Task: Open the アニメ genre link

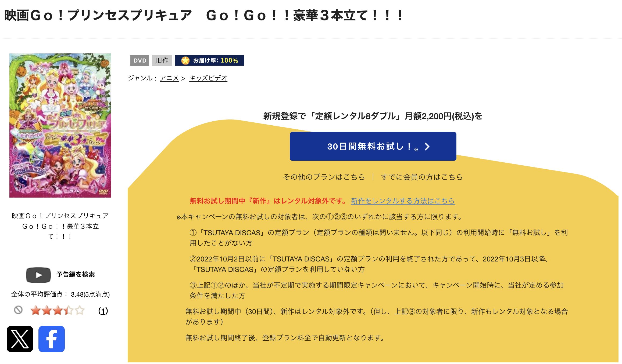Action: 169,78
